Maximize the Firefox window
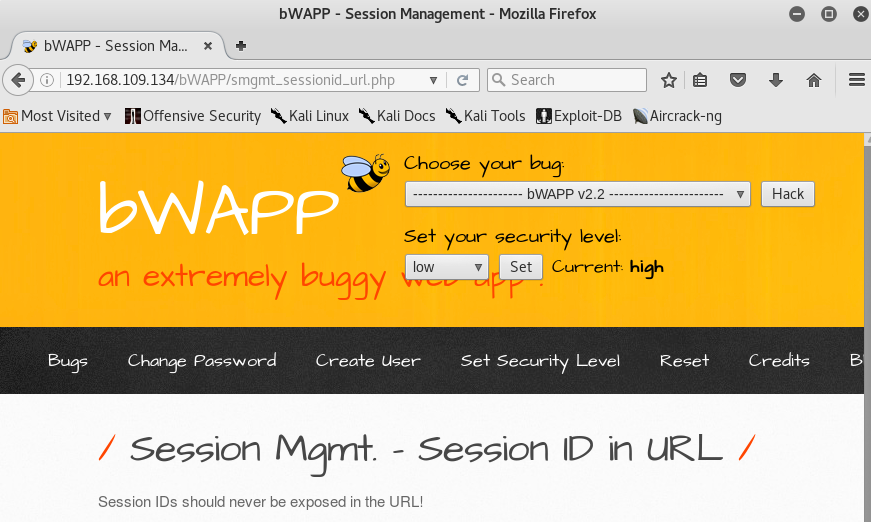Screen dimensions: 871x522 pos(829,14)
